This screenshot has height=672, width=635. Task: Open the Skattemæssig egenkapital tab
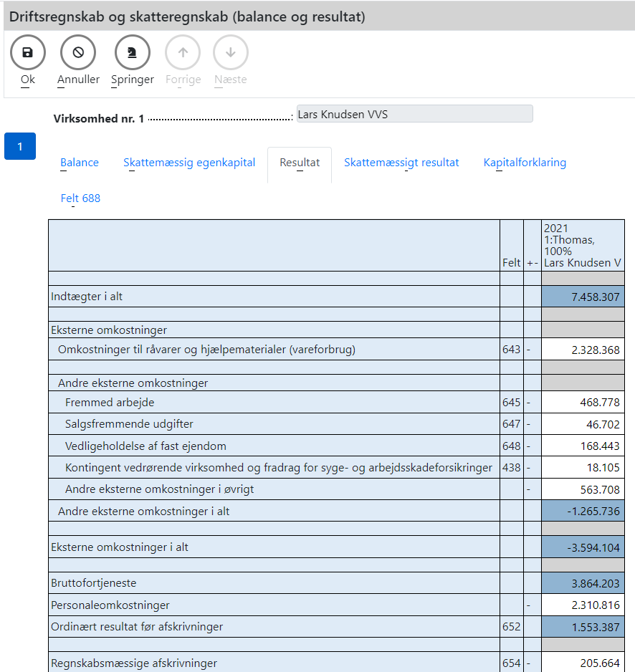[189, 163]
